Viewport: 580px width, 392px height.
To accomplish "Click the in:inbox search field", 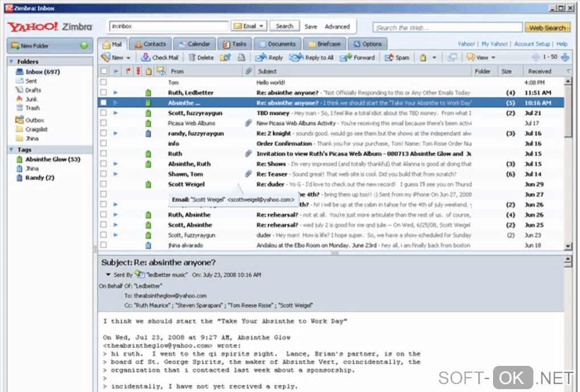I will click(x=169, y=26).
